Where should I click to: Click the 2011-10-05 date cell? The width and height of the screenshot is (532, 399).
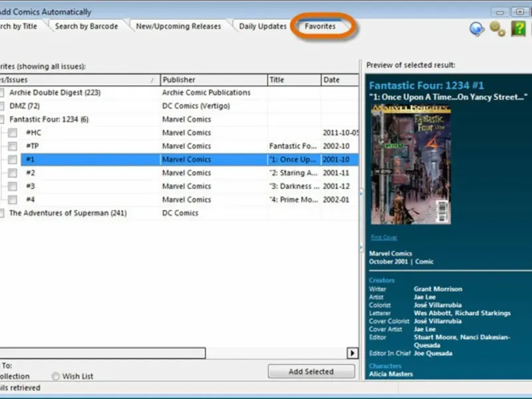pos(340,132)
